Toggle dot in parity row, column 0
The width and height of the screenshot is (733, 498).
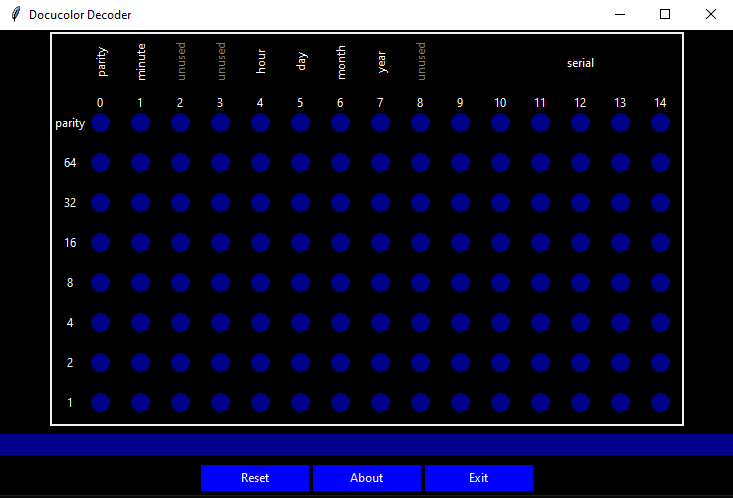[x=101, y=123]
